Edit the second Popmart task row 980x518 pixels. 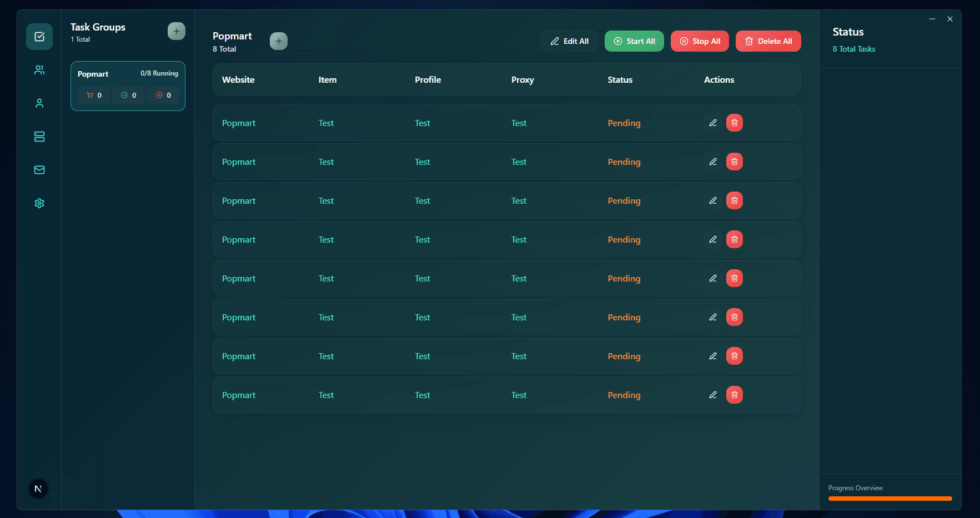click(713, 162)
